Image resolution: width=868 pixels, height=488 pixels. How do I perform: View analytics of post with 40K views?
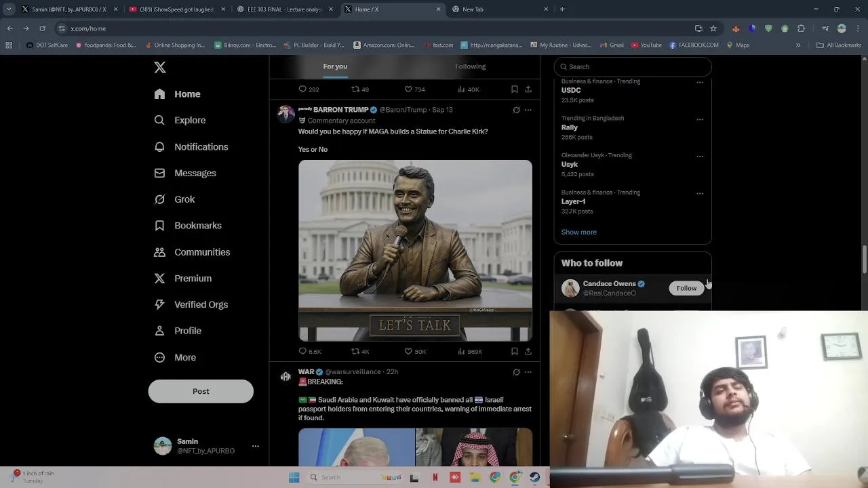point(469,89)
